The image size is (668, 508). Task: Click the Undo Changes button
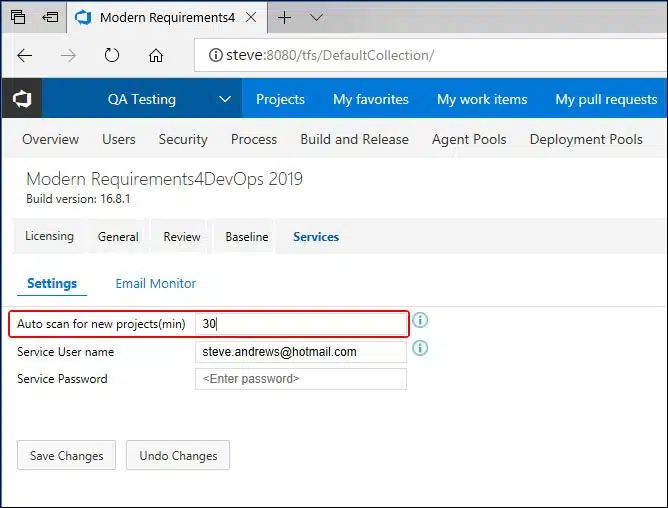point(178,456)
